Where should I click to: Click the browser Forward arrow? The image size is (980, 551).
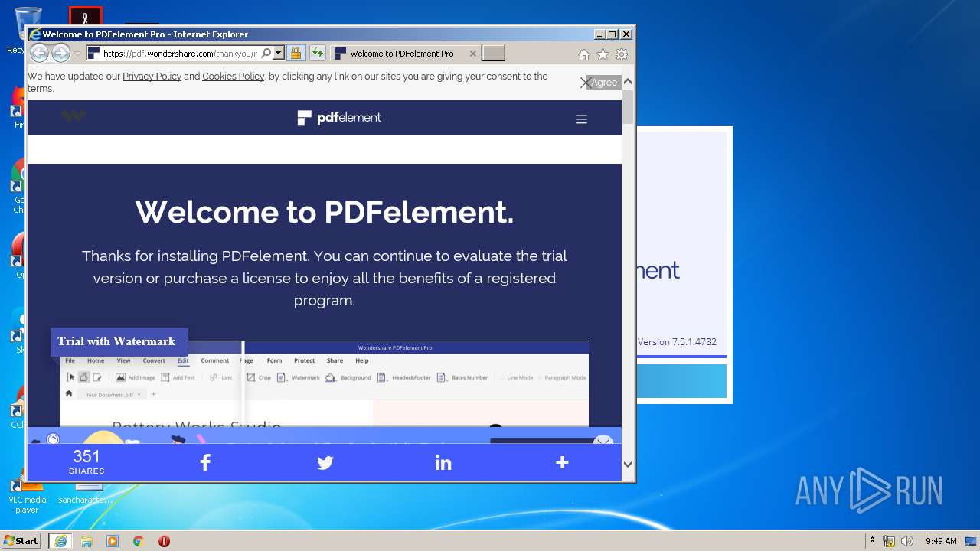tap(60, 54)
